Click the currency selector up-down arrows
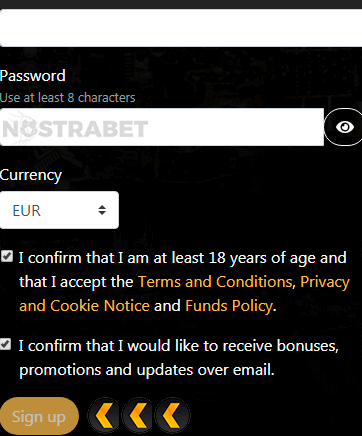Viewport: 362px width, 436px height. [102, 210]
